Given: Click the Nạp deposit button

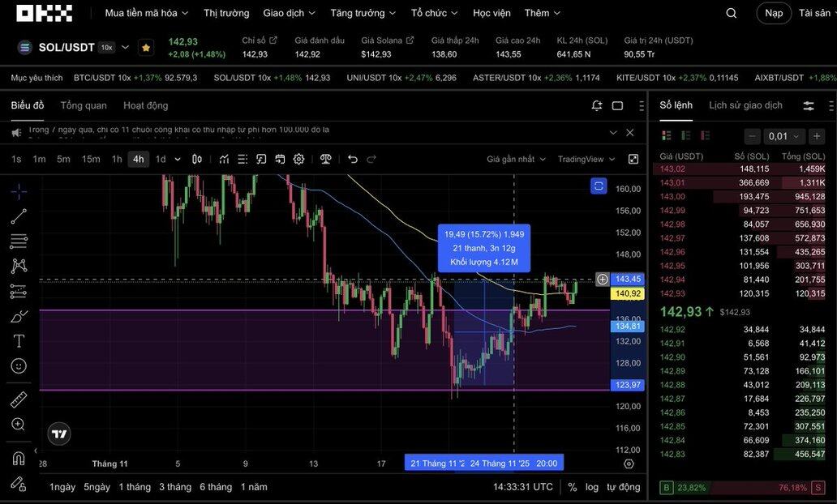Looking at the screenshot, I should [x=774, y=13].
